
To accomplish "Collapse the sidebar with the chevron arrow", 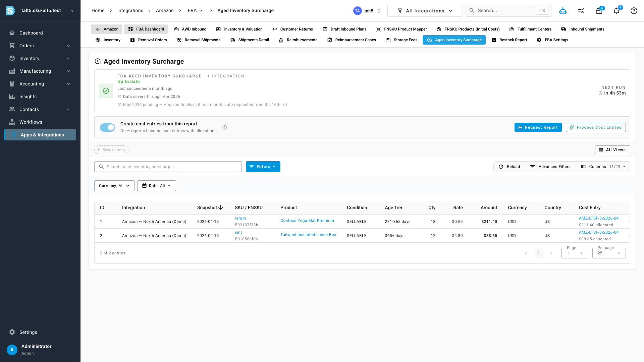I will click(x=72, y=11).
